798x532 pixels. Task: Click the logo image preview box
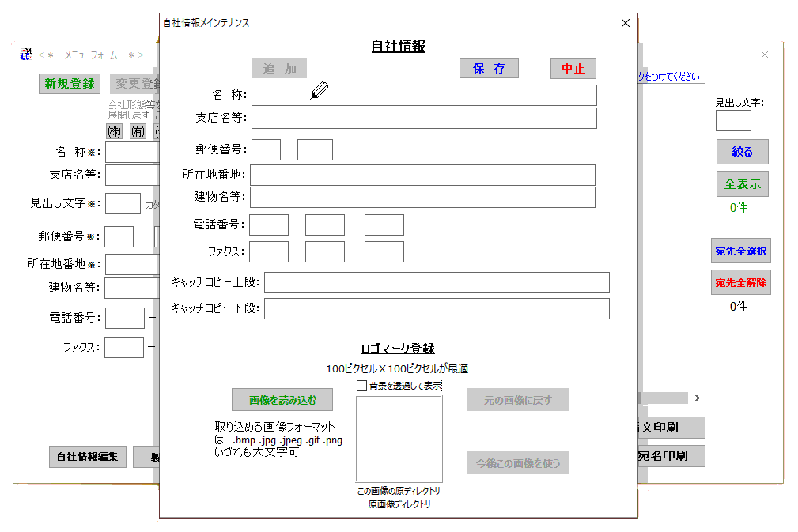pyautogui.click(x=399, y=440)
